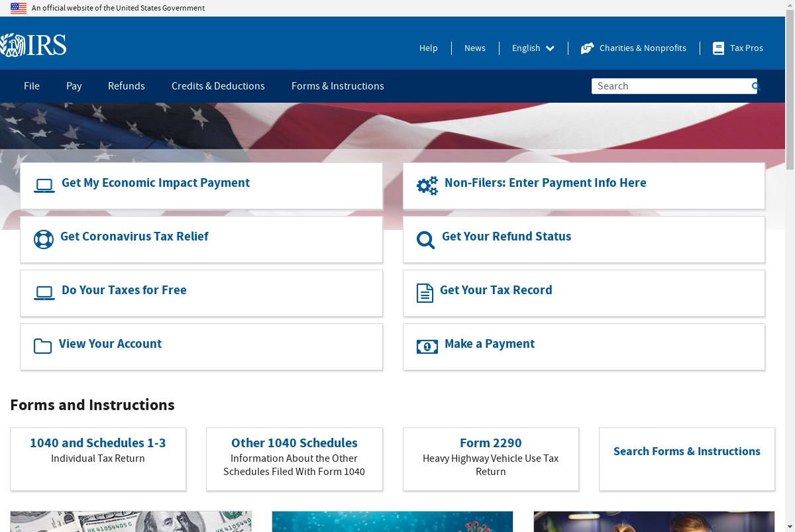Open the English language selector

(x=533, y=48)
